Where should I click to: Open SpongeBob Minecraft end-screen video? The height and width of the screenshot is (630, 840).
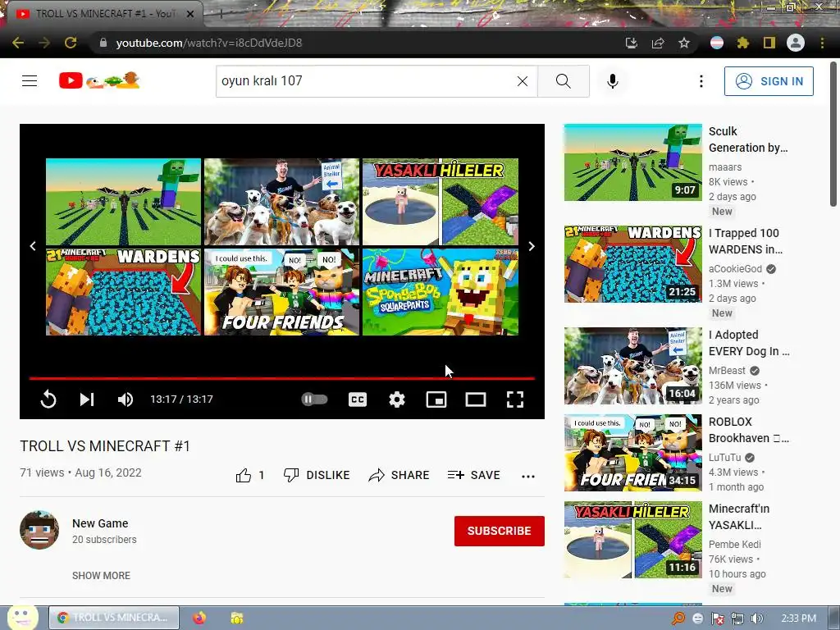tap(441, 292)
